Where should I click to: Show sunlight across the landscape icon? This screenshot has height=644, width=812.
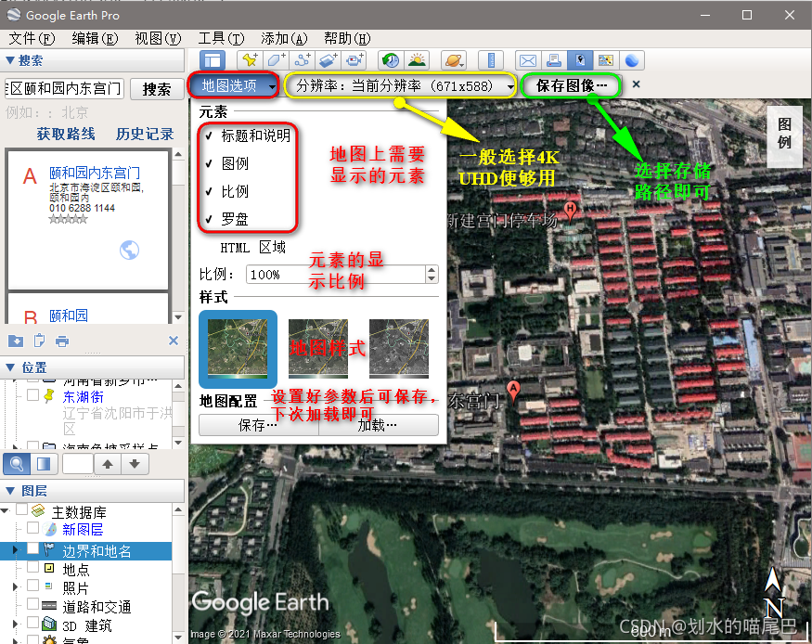(x=417, y=60)
